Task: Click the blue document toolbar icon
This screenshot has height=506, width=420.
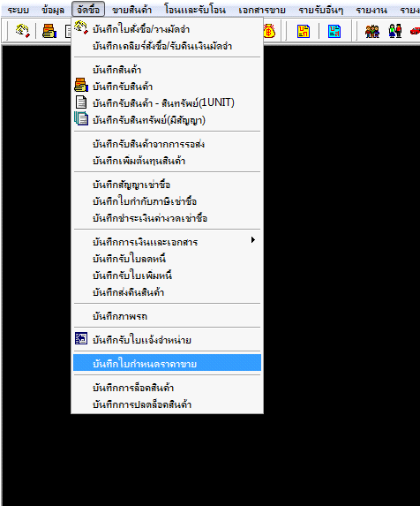Action: (x=334, y=31)
